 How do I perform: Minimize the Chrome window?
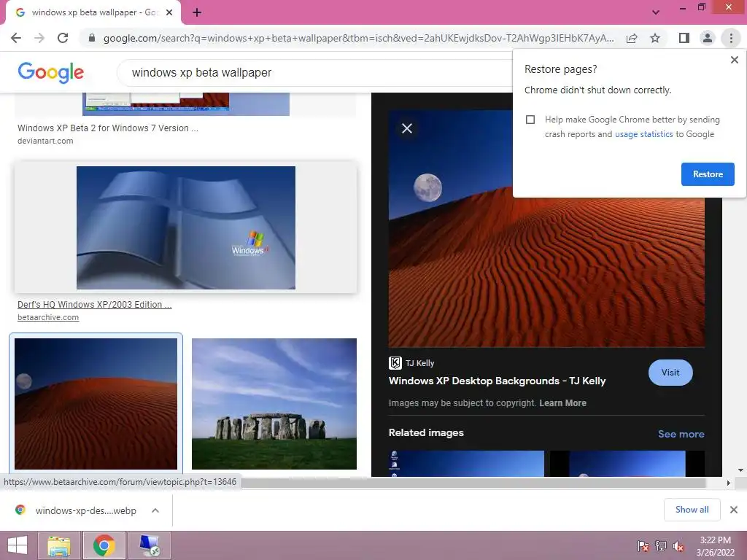point(682,7)
